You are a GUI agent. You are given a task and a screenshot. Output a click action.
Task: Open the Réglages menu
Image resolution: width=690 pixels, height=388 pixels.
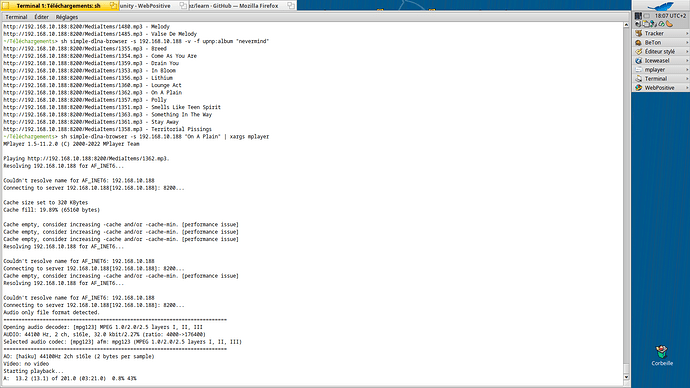tap(66, 17)
